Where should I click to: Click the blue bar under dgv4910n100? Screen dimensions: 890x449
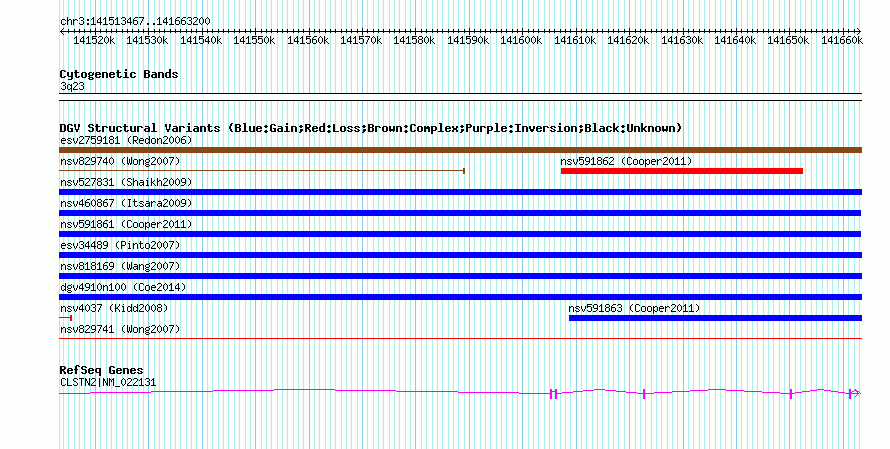tap(460, 297)
